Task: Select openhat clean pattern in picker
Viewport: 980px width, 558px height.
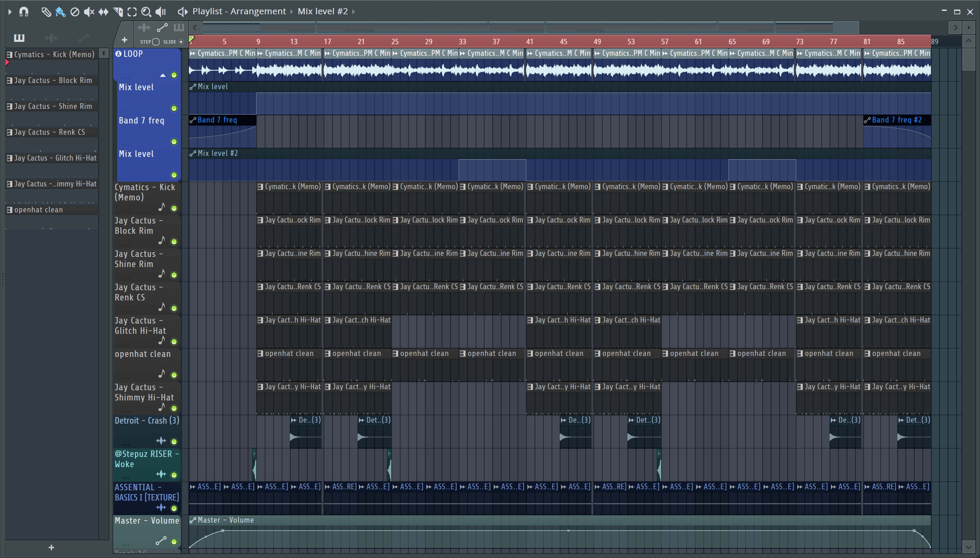Action: pos(52,210)
